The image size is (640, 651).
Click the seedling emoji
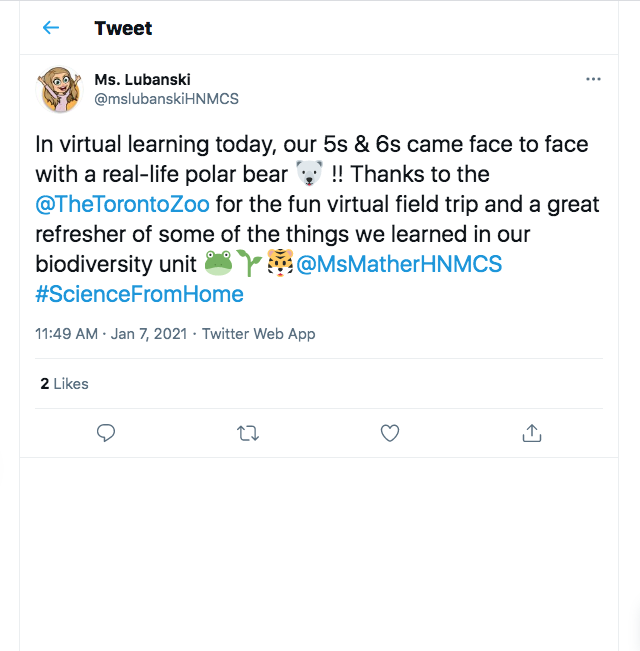click(249, 263)
